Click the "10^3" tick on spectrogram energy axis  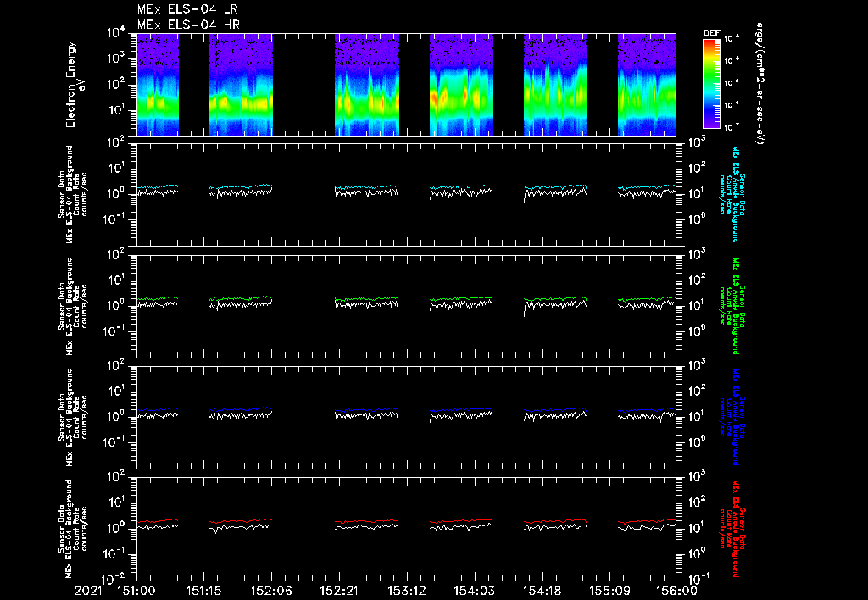(x=117, y=58)
